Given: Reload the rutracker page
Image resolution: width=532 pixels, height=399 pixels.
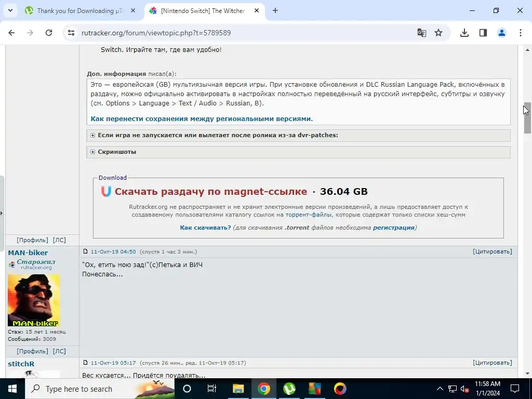Looking at the screenshot, I should click(x=49, y=33).
